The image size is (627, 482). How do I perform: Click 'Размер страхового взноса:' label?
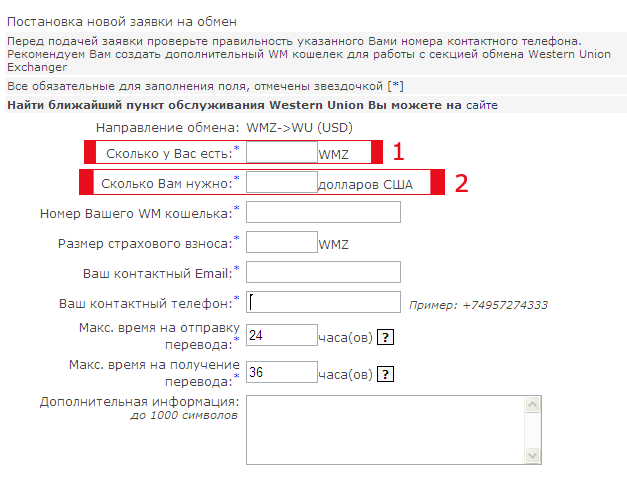145,244
